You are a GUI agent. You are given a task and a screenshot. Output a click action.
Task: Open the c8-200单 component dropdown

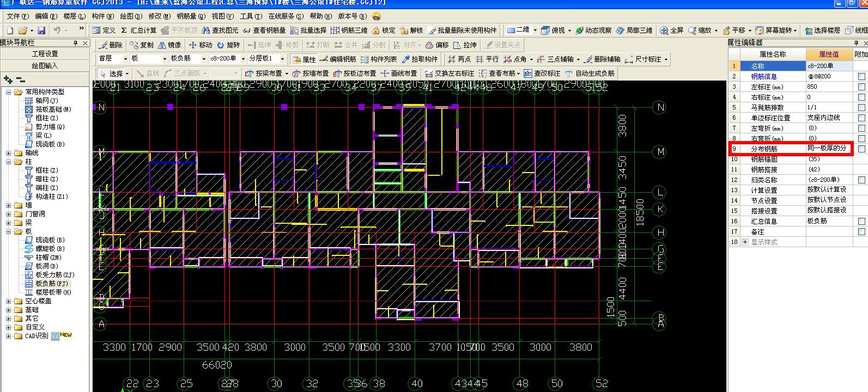click(x=243, y=59)
